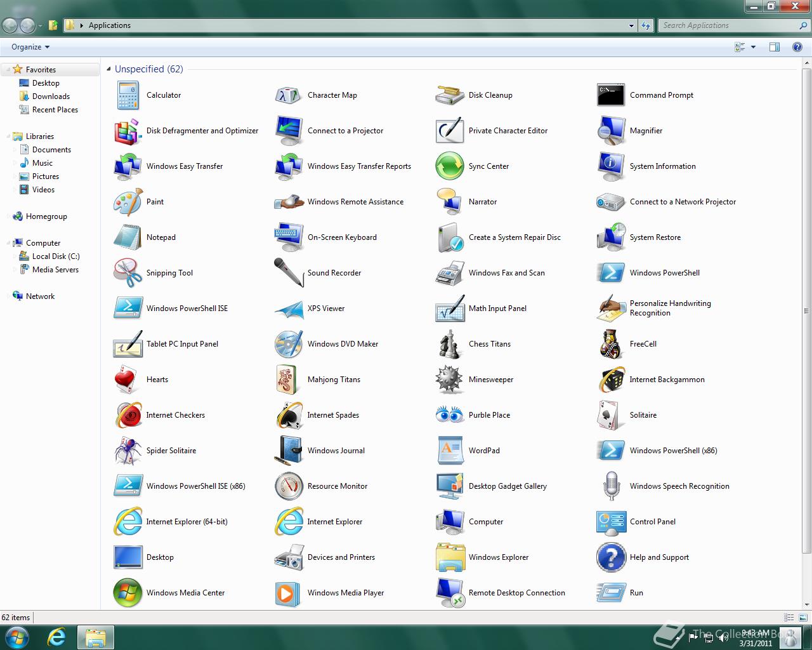Click the Forward navigation button

[x=27, y=25]
